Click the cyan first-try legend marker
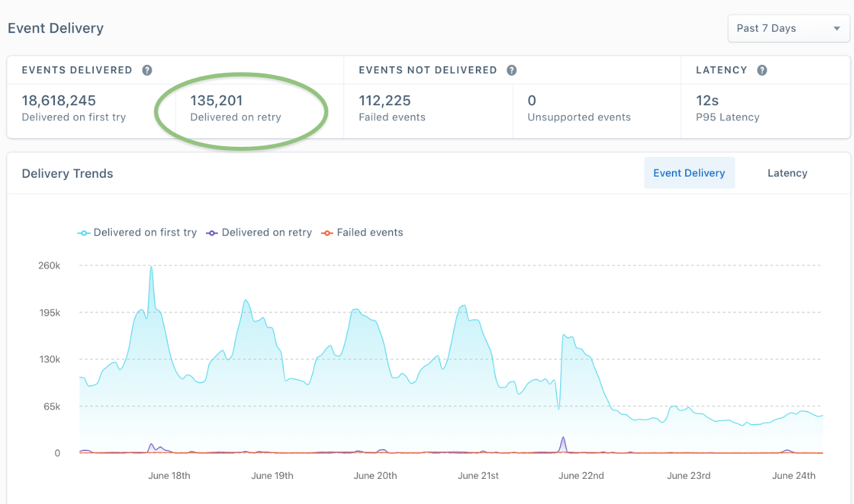This screenshot has height=504, width=854. tap(83, 233)
